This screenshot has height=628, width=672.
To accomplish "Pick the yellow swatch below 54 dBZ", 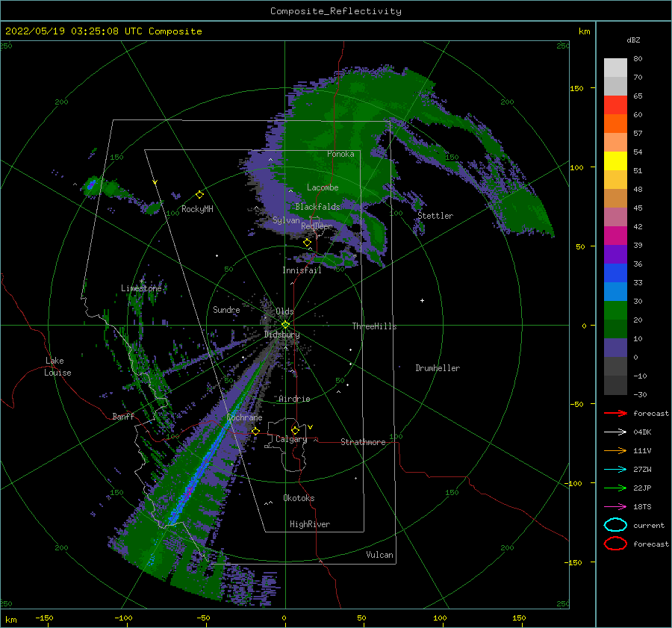I will [x=615, y=161].
